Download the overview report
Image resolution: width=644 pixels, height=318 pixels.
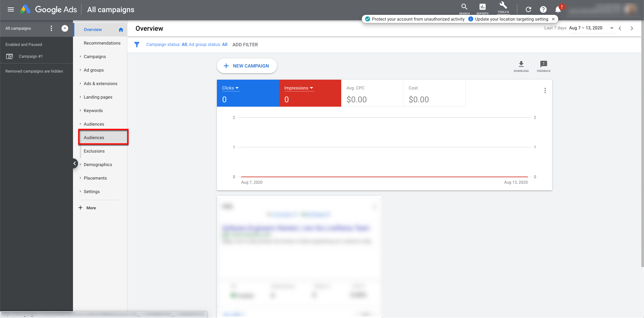click(521, 66)
